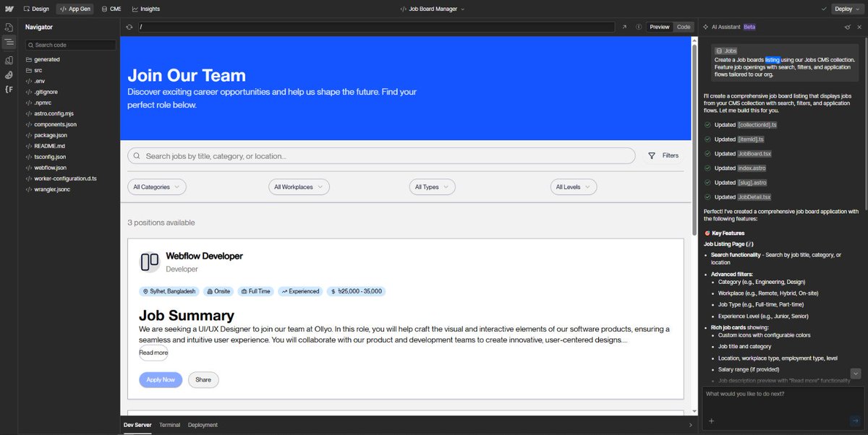Click the Apply Now button on the job card

[161, 379]
